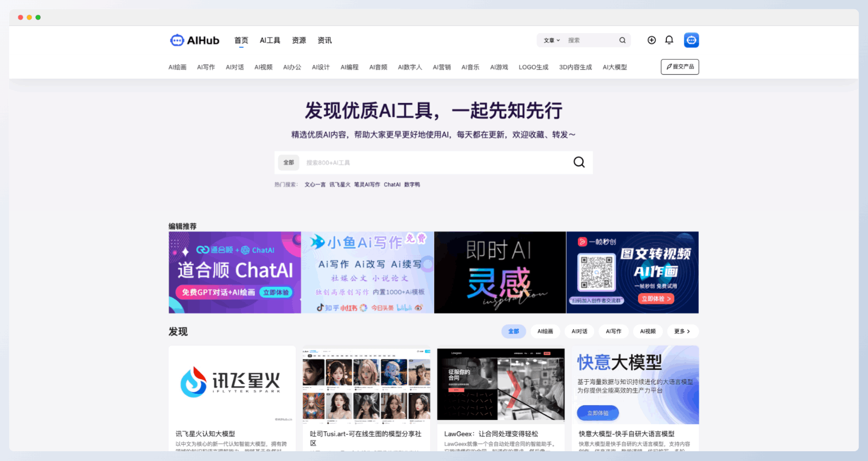Click 立即体验 on the ChatAI banner
This screenshot has height=461, width=868.
tap(276, 292)
